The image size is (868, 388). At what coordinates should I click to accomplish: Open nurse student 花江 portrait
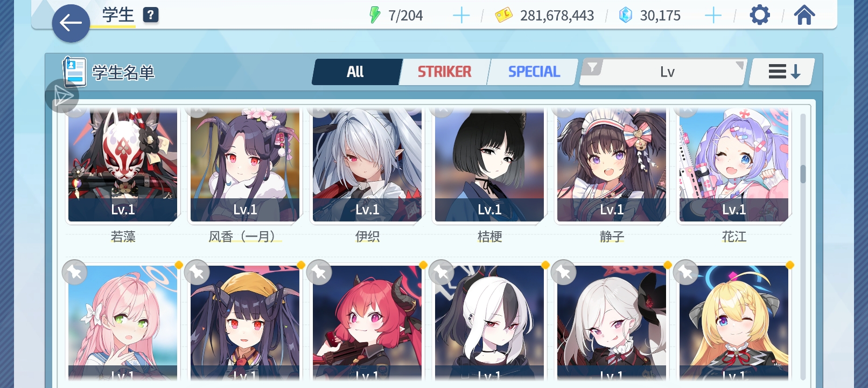[x=734, y=164]
